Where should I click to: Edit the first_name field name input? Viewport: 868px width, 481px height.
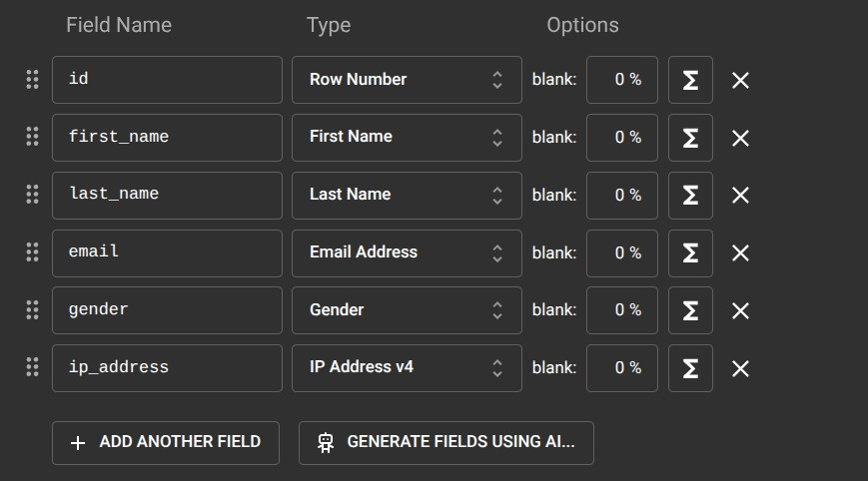point(167,138)
